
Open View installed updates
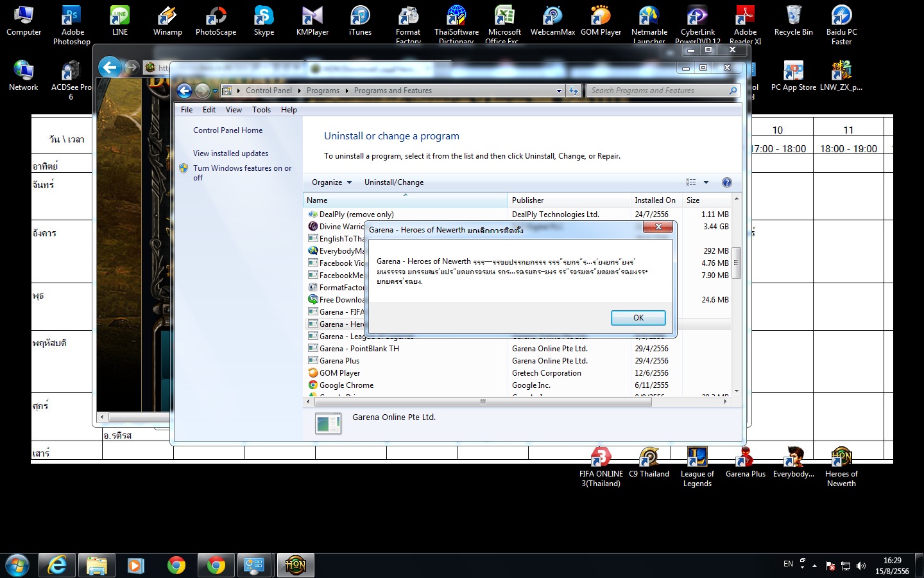pyautogui.click(x=230, y=153)
